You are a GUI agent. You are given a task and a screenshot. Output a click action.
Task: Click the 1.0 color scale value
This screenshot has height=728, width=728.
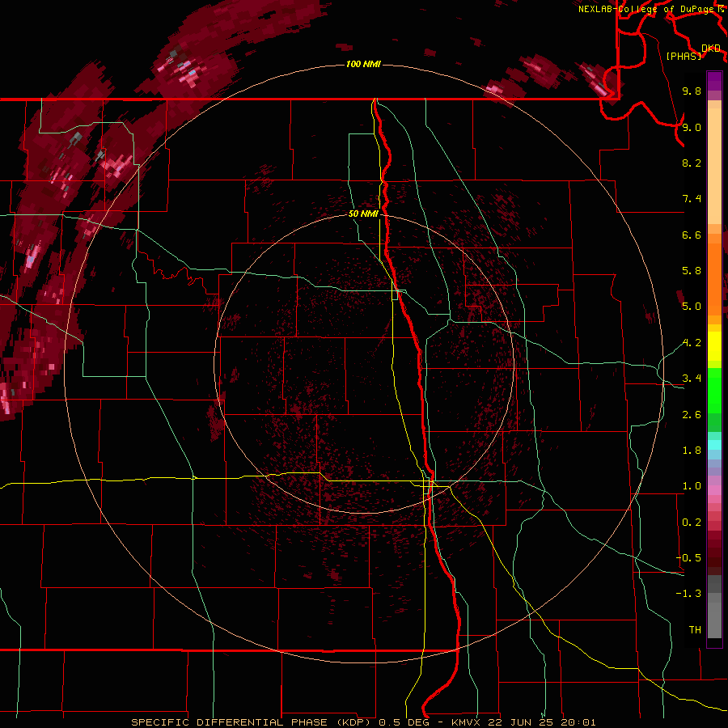tap(692, 486)
